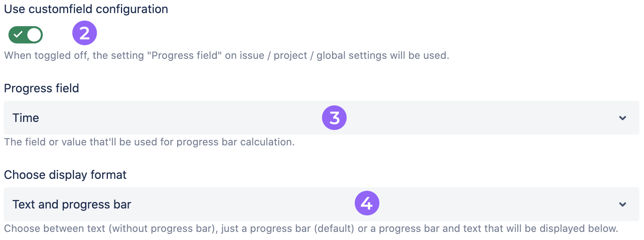
Task: Click the selected value "Time"
Action: click(x=26, y=118)
